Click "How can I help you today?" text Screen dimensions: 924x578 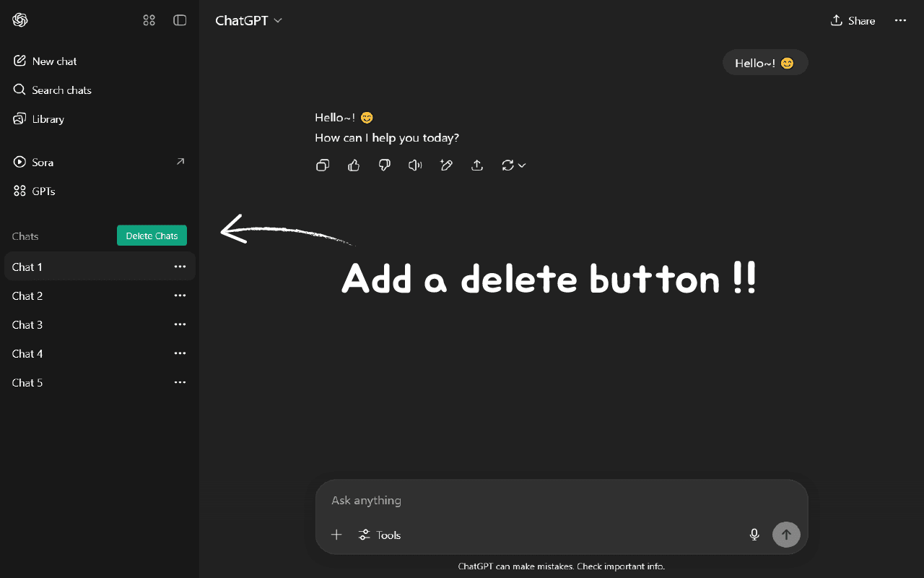[x=387, y=137]
